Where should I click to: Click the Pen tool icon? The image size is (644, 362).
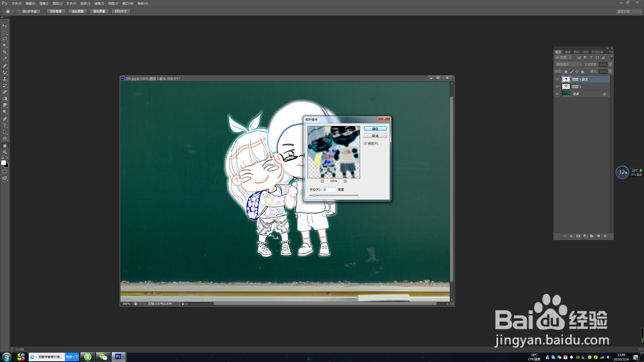point(5,119)
